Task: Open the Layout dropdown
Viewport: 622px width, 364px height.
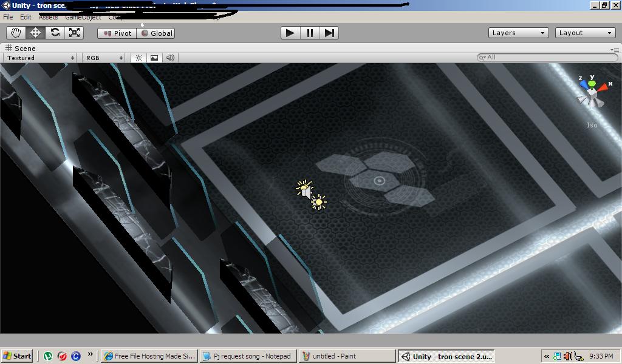Action: click(x=585, y=33)
